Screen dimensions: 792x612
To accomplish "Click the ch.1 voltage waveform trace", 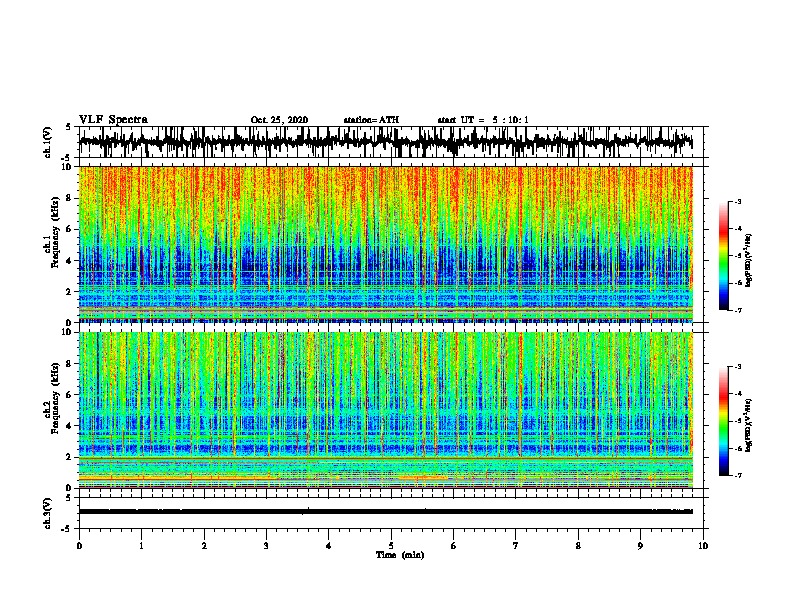I will (x=385, y=142).
